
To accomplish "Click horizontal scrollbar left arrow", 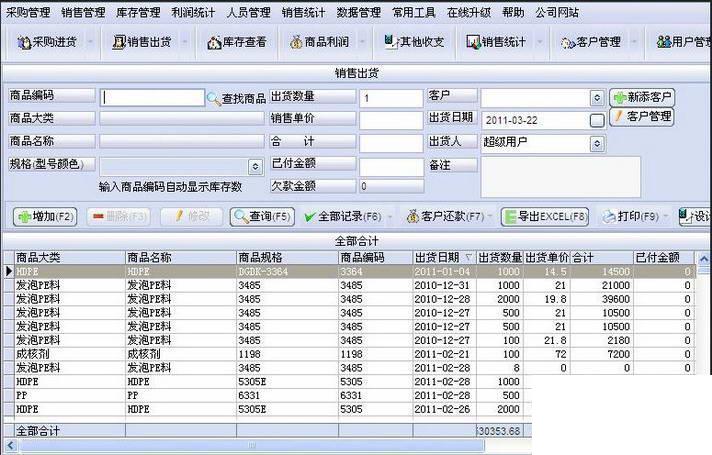I will 10,446.
